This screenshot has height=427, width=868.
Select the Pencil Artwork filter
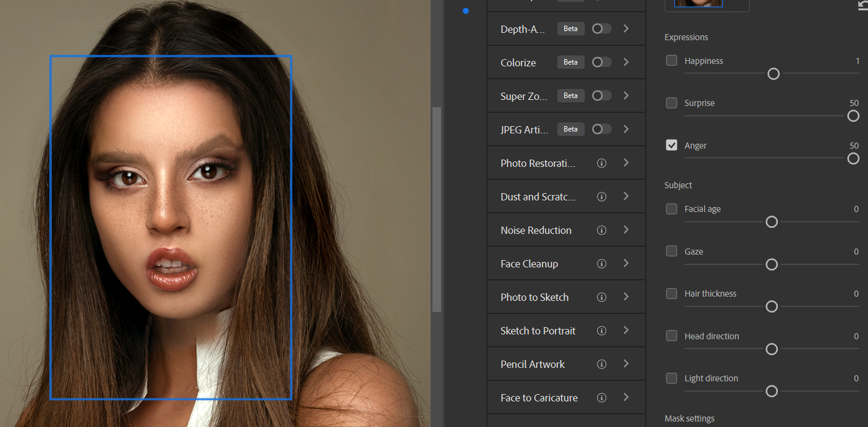pyautogui.click(x=532, y=364)
